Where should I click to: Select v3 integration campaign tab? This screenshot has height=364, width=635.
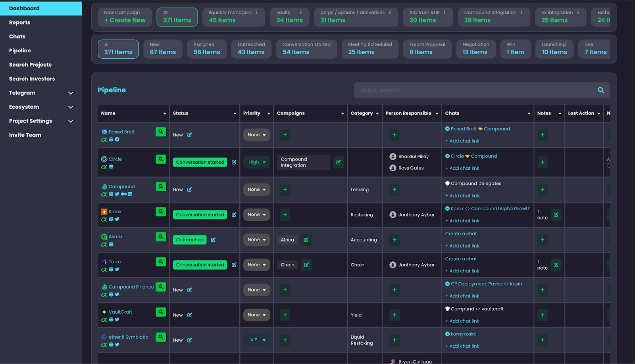(560, 17)
